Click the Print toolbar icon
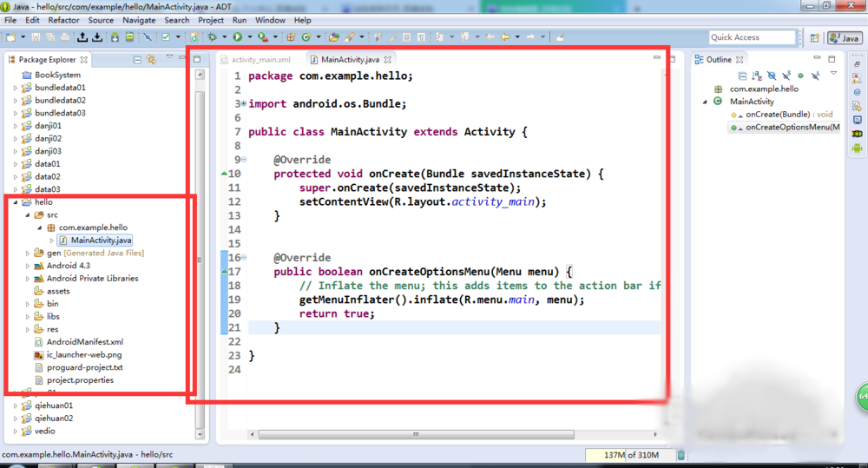868x468 pixels. pyautogui.click(x=65, y=37)
